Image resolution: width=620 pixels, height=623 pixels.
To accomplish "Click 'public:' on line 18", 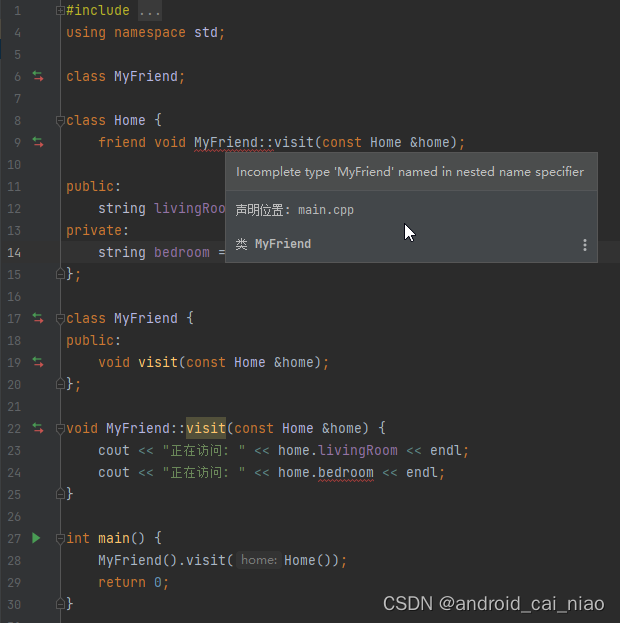I will (93, 341).
